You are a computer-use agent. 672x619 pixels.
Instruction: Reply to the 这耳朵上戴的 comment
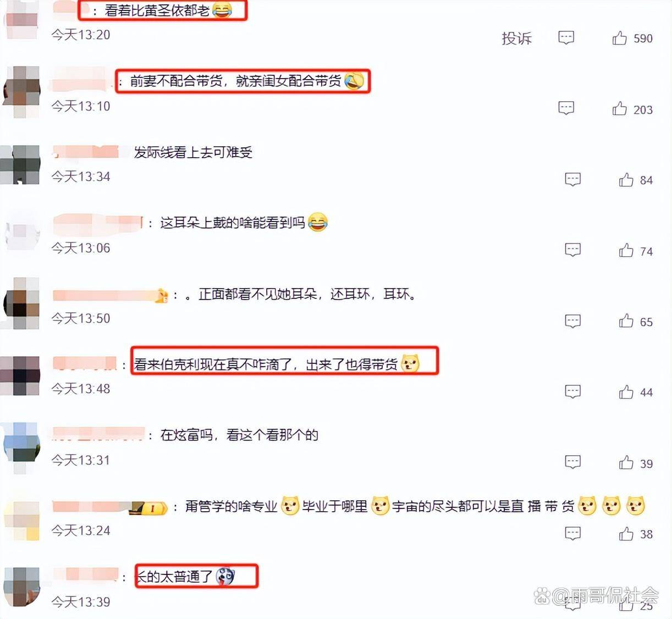pos(573,250)
